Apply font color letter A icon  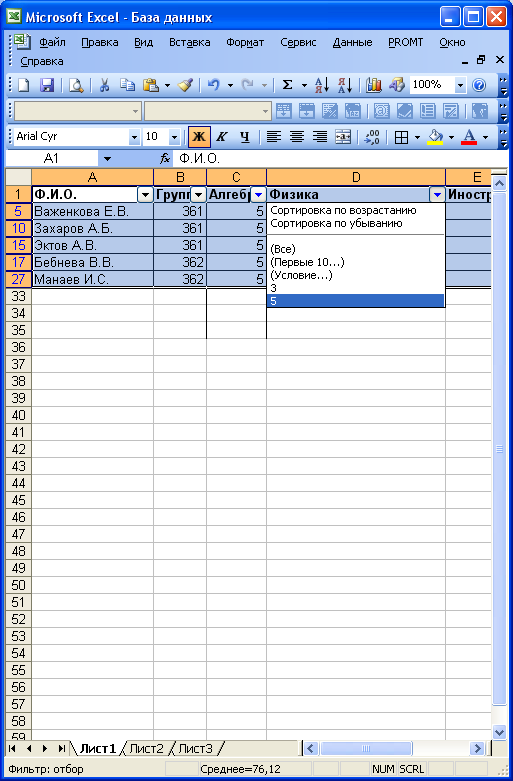tap(469, 136)
